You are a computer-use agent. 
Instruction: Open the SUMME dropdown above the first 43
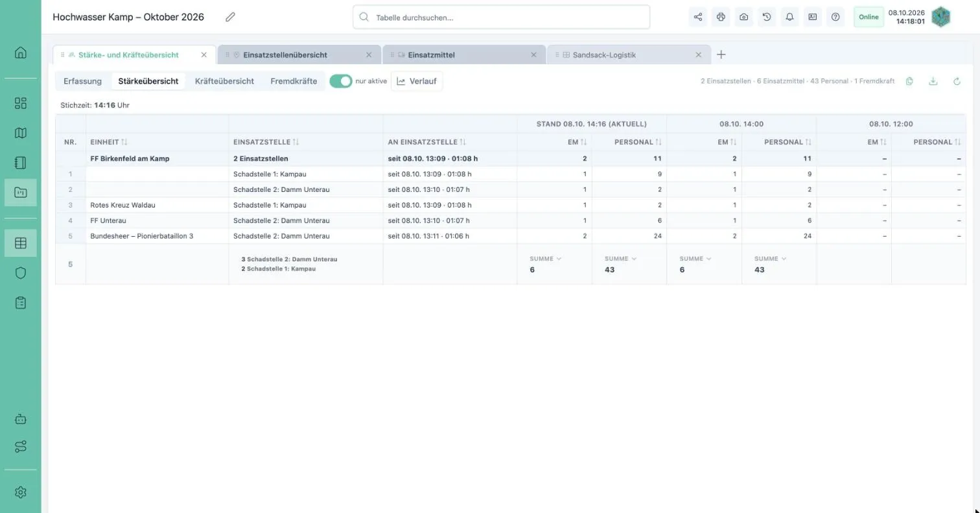621,259
